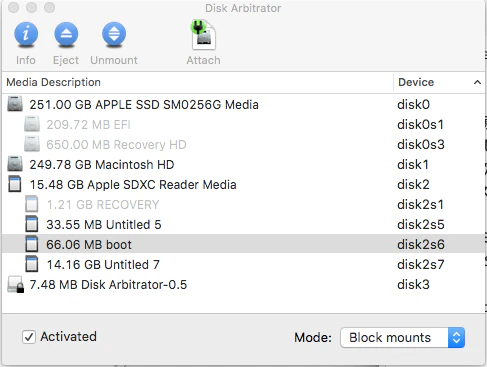Click the Apple SDXC Reader card icon
The height and width of the screenshot is (367, 487).
tap(15, 184)
